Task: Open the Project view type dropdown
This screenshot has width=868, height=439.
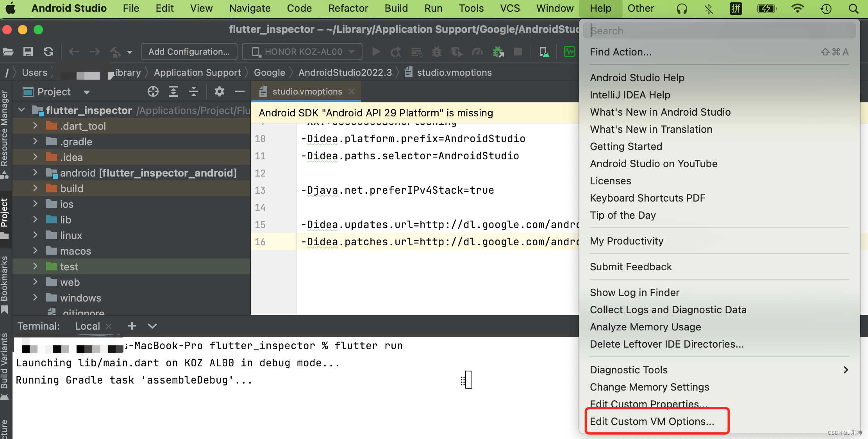Action: click(x=87, y=92)
